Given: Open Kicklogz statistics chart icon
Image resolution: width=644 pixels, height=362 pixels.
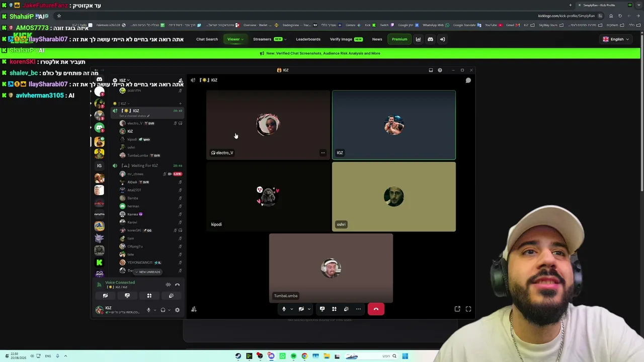Looking at the screenshot, I should pos(418,39).
